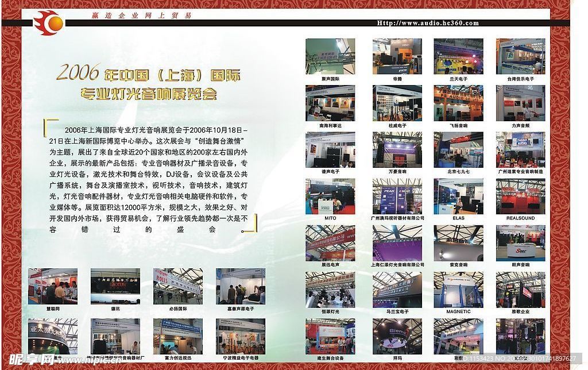Select the 必扬国际 ROLLS booth photo
Screen dimensions: 588x370
[x=178, y=286]
